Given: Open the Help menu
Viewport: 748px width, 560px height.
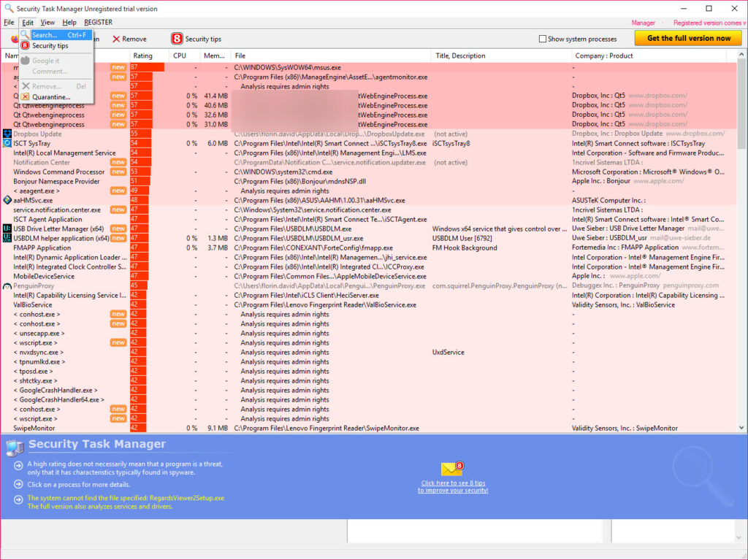Looking at the screenshot, I should tap(69, 23).
